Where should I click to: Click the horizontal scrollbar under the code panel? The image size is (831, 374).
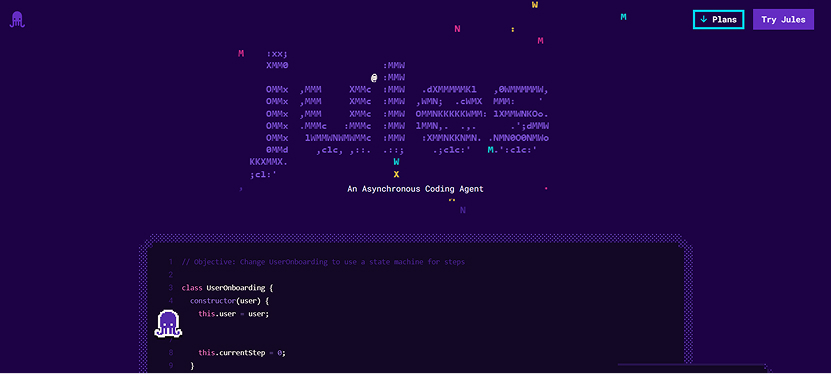[x=692, y=365]
